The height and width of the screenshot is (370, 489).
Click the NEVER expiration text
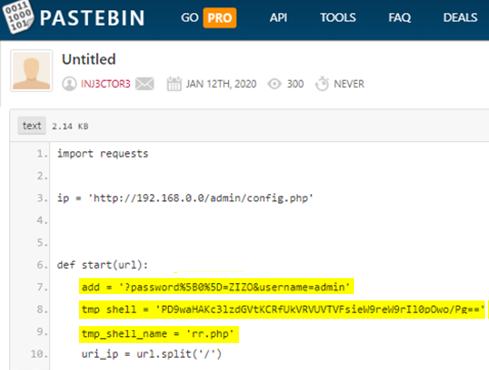349,84
